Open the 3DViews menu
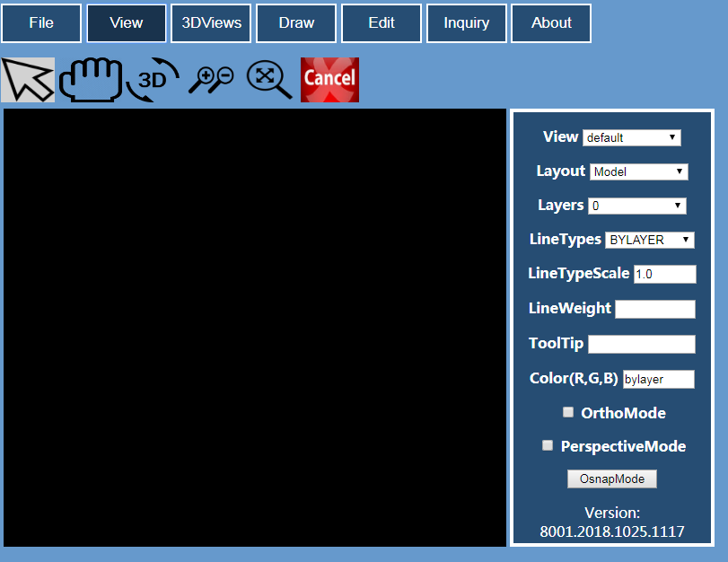728x562 pixels. (211, 23)
